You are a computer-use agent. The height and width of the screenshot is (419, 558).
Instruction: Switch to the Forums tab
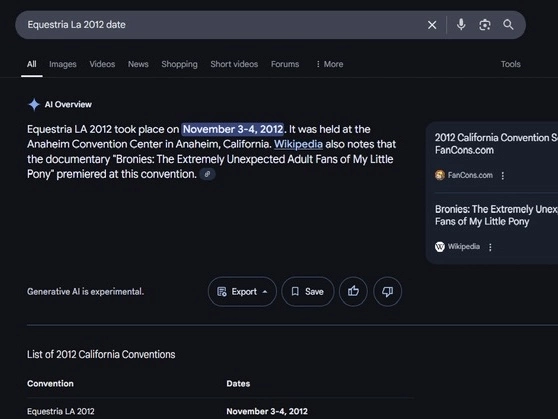pos(285,64)
